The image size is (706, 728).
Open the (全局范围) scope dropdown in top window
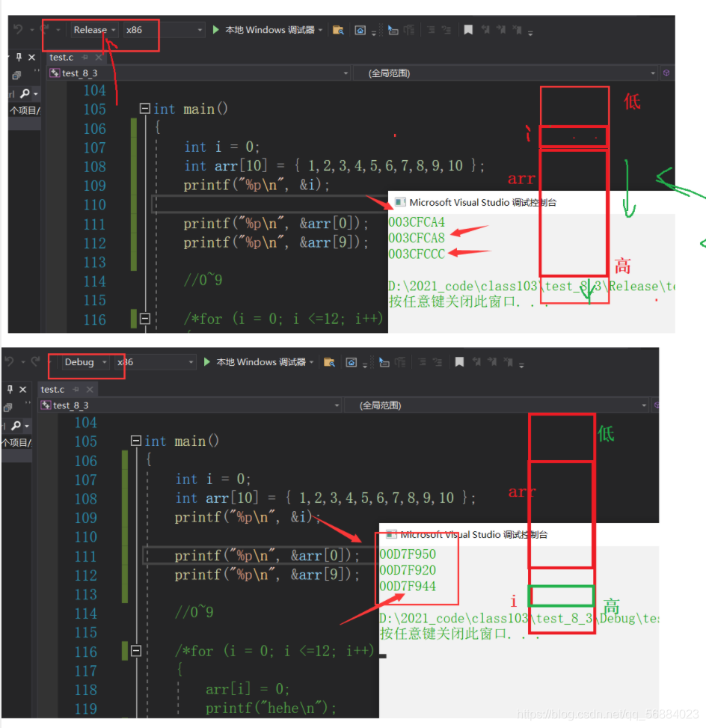click(x=506, y=73)
